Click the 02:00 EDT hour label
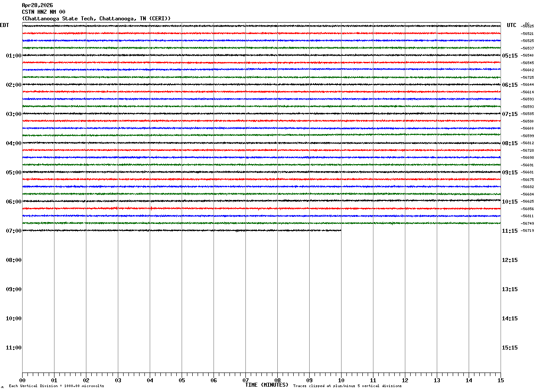This screenshot has width=536, height=392. (x=14, y=85)
